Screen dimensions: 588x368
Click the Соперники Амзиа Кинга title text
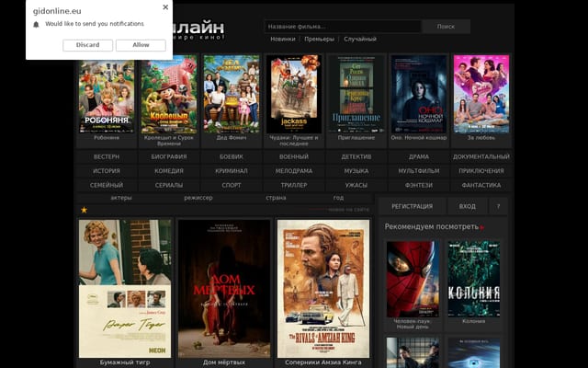point(323,362)
